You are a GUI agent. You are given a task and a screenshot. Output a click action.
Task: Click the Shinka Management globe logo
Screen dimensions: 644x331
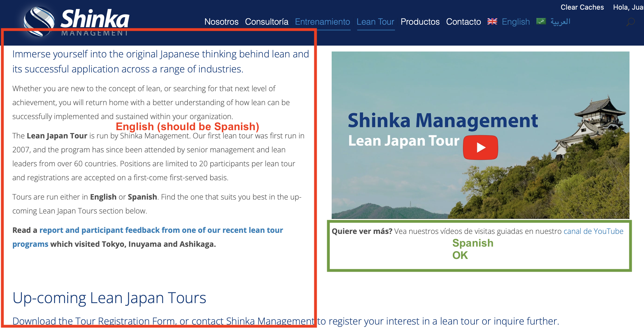click(x=39, y=21)
